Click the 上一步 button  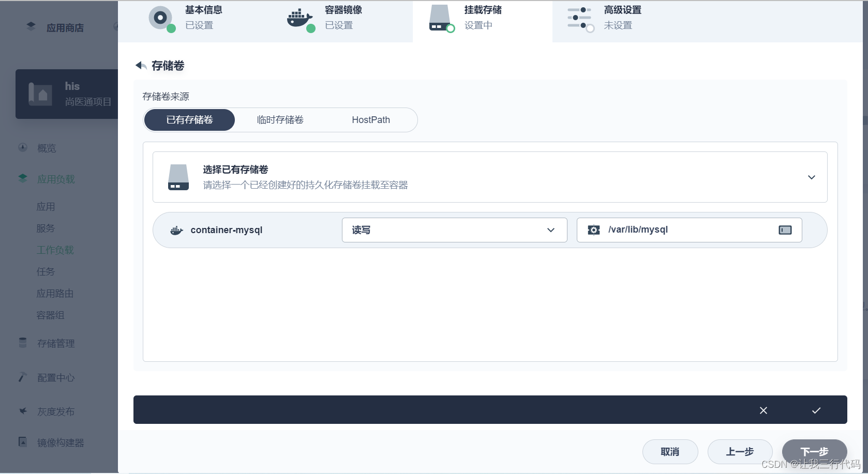pyautogui.click(x=740, y=452)
